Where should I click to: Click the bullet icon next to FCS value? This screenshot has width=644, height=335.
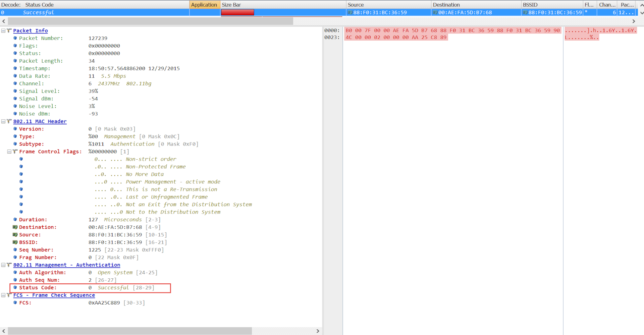[15, 303]
